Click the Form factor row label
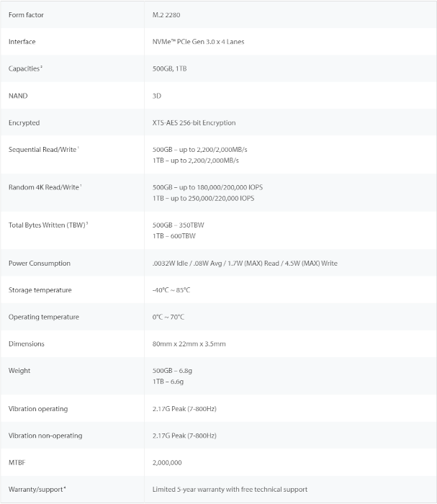Viewport: 437px width, 504px height. coord(25,14)
